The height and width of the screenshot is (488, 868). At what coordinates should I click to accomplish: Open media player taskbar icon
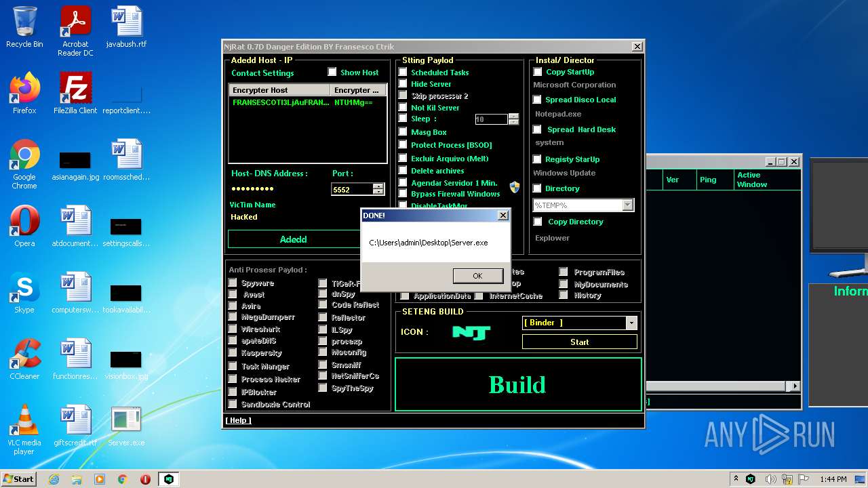tap(100, 479)
